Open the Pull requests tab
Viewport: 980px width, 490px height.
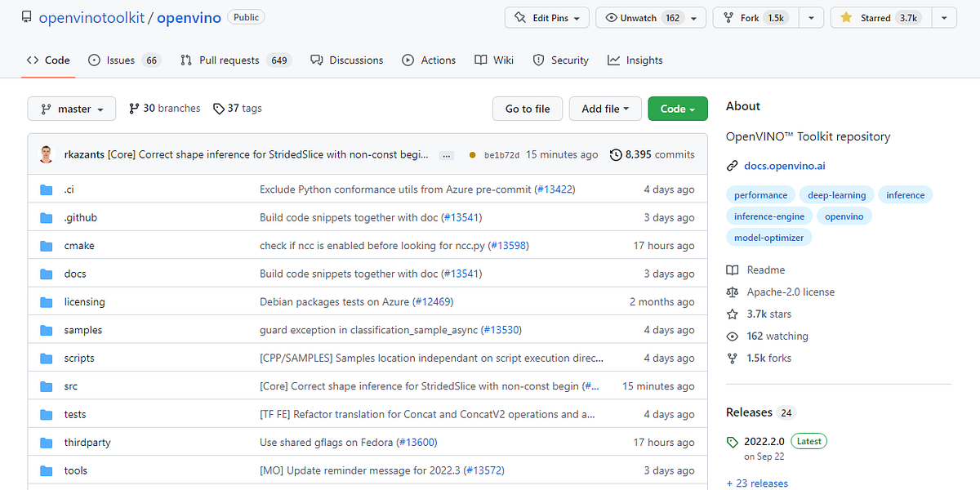tap(235, 60)
